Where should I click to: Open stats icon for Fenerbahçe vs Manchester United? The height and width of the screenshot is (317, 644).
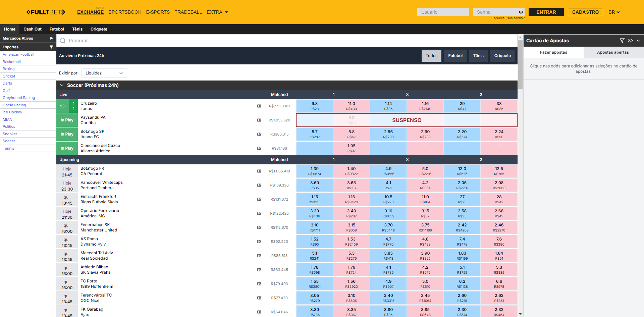259,227
